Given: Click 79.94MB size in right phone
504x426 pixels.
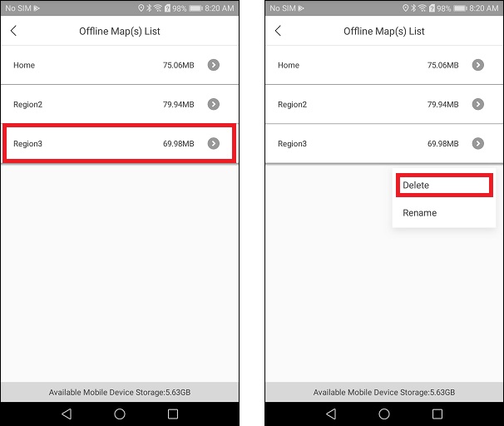Looking at the screenshot, I should (x=443, y=105).
